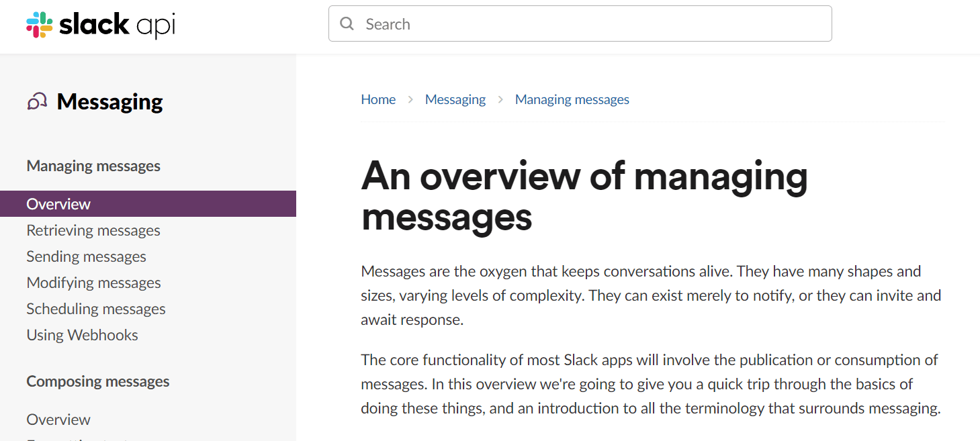Click Home in the breadcrumb trail
980x441 pixels.
click(378, 99)
